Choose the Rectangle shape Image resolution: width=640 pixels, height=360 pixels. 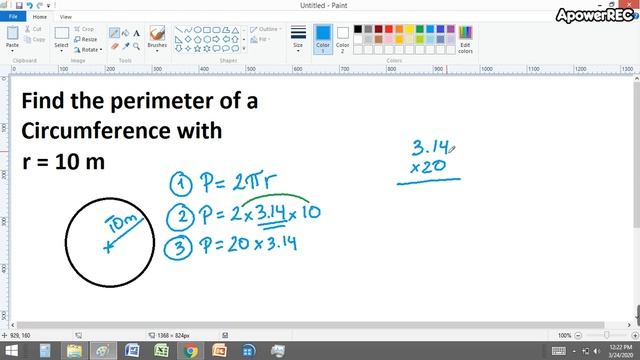pyautogui.click(x=207, y=30)
